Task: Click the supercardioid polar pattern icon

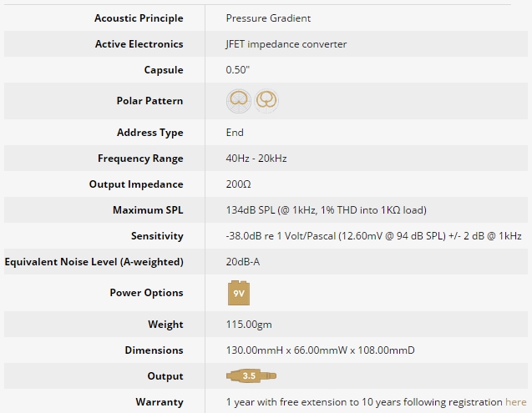Action: (x=266, y=101)
